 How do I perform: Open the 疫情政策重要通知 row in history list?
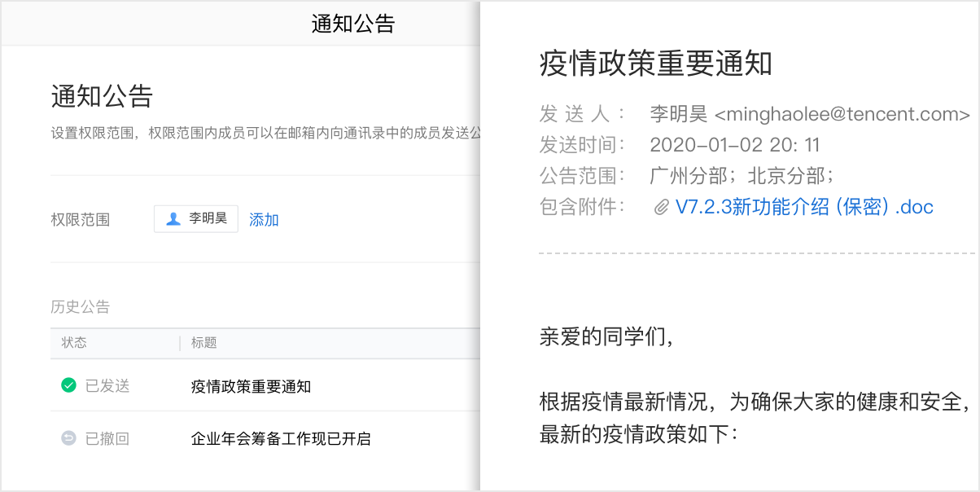[x=251, y=386]
